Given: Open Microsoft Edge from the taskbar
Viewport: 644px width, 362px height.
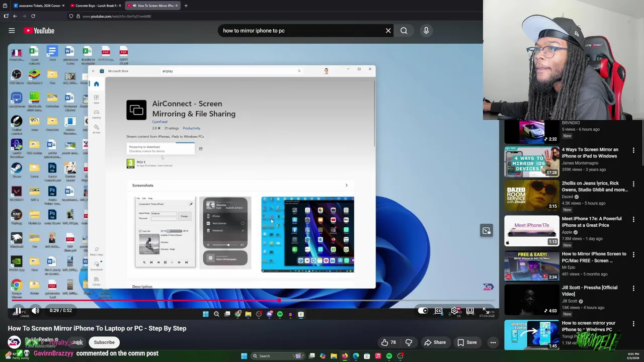Looking at the screenshot, I should (356, 356).
